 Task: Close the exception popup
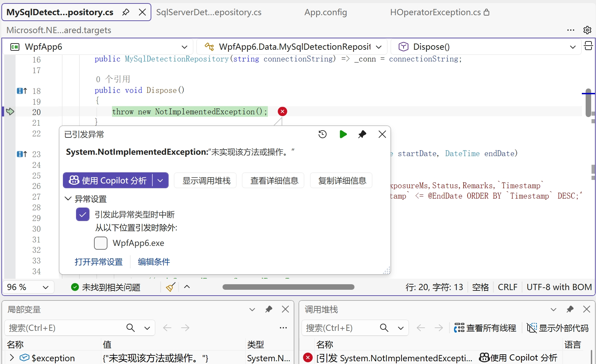382,134
